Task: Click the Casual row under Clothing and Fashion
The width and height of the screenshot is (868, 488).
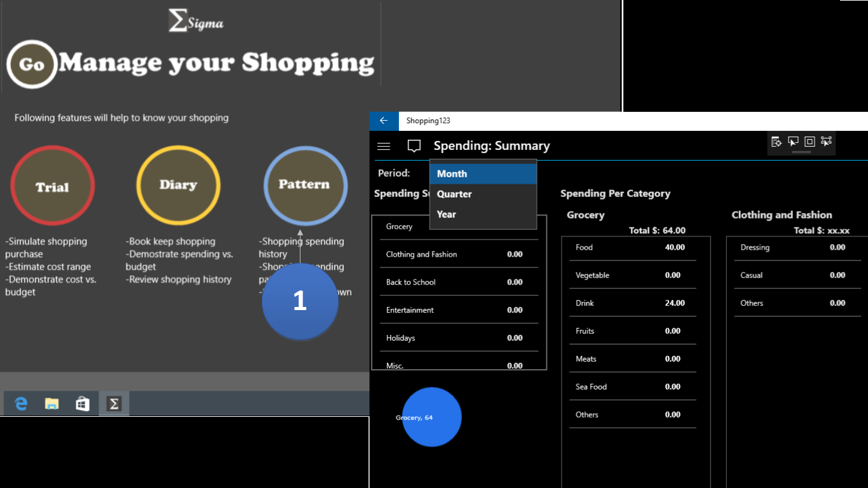Action: tap(798, 275)
